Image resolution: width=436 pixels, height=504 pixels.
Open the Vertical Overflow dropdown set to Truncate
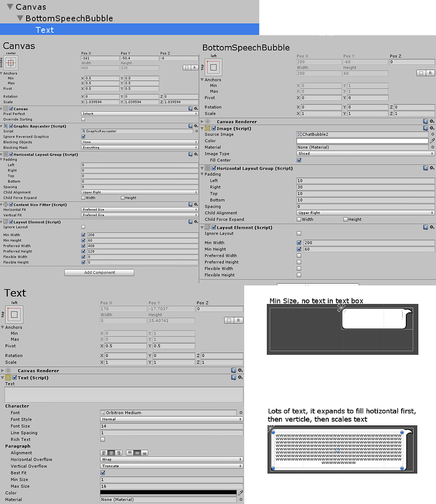(x=171, y=466)
